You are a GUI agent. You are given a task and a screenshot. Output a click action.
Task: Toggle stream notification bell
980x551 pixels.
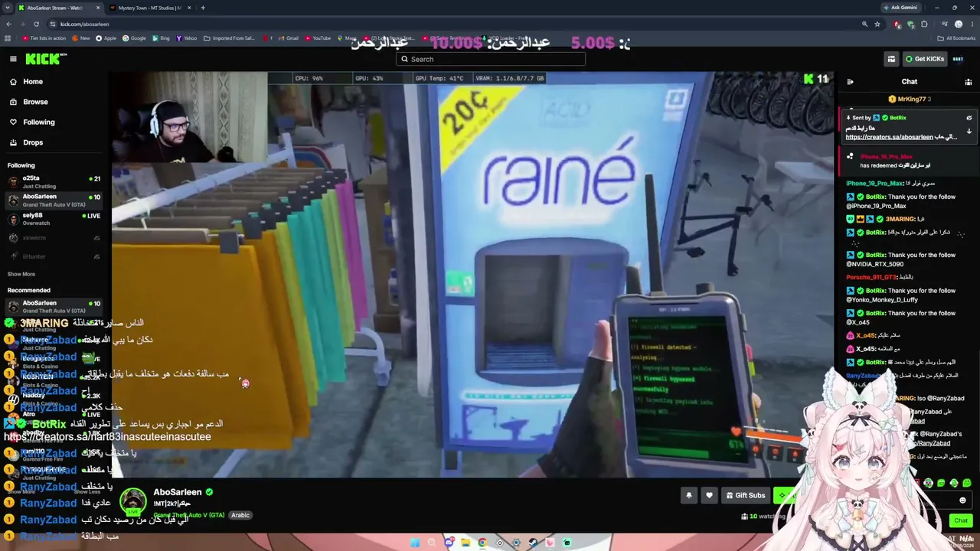[x=688, y=495]
